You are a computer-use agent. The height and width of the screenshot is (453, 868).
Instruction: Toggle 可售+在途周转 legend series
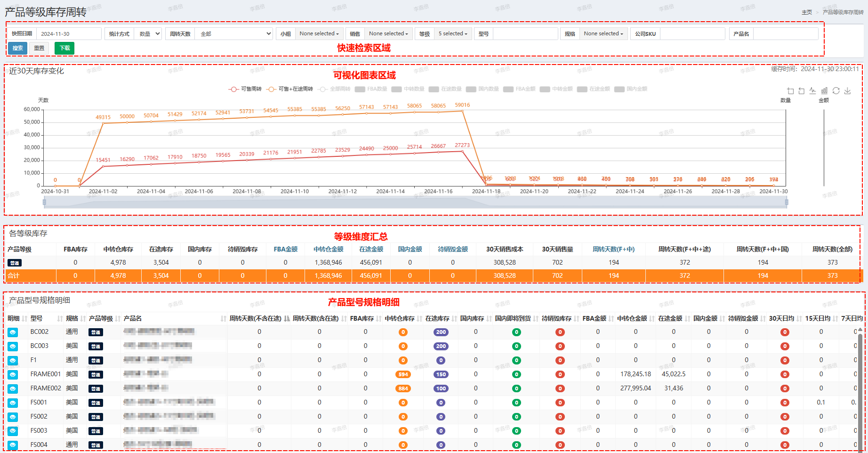click(289, 89)
